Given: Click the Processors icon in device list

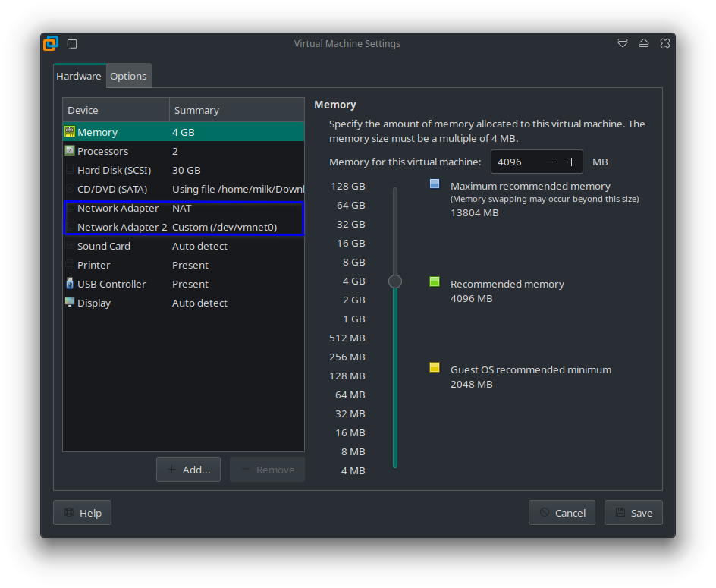Looking at the screenshot, I should 70,151.
